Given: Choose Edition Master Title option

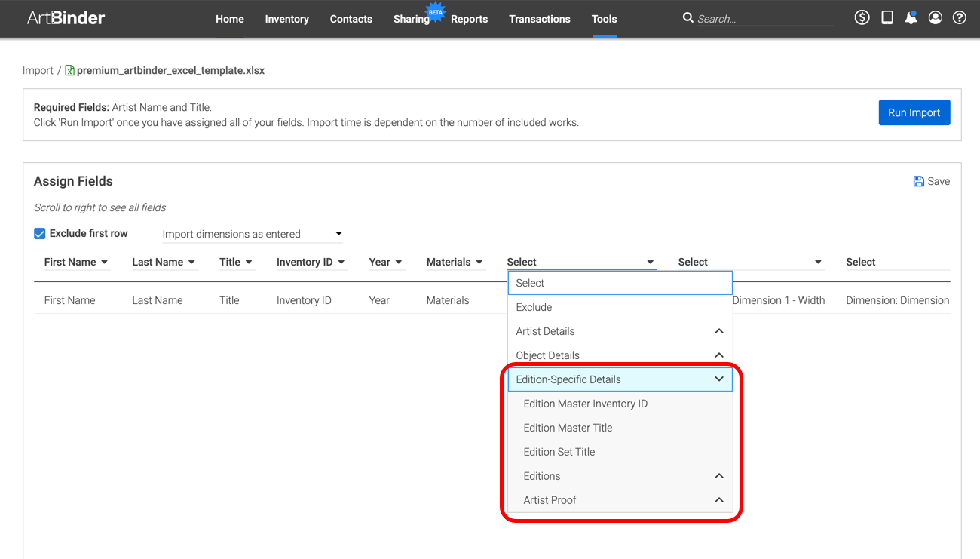Looking at the screenshot, I should click(x=620, y=428).
